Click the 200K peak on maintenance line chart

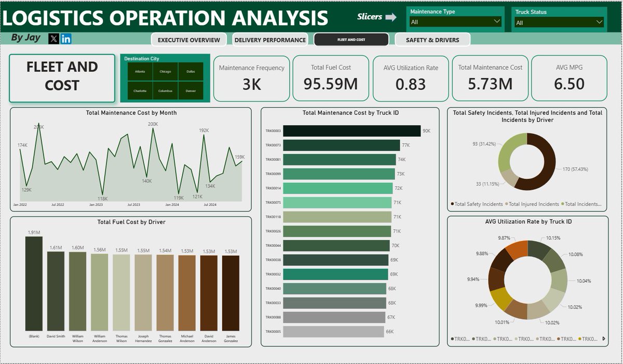[153, 129]
